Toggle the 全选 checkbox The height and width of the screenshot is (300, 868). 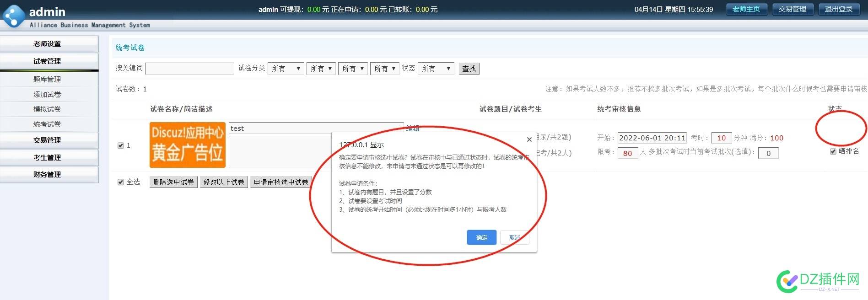click(121, 182)
